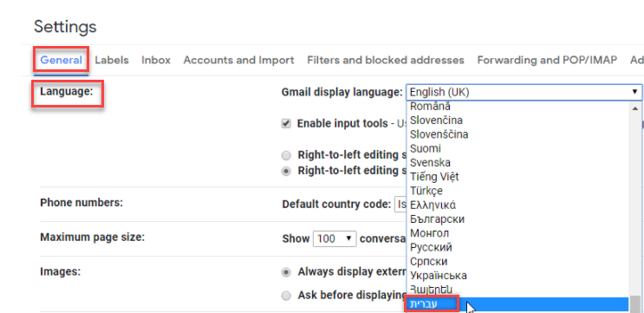Select Always display external images radio
The image size is (644, 313).
[x=286, y=272]
